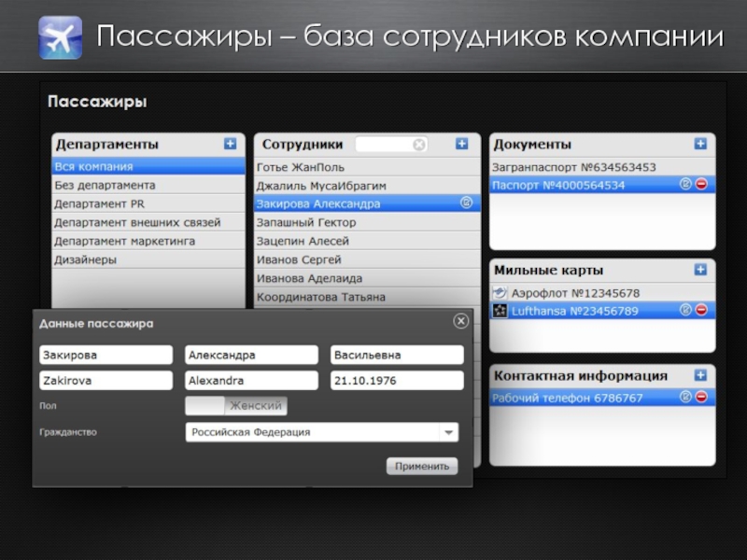Delete the Рабочий телефон 6786767 contact
The image size is (747, 560).
coord(701,397)
